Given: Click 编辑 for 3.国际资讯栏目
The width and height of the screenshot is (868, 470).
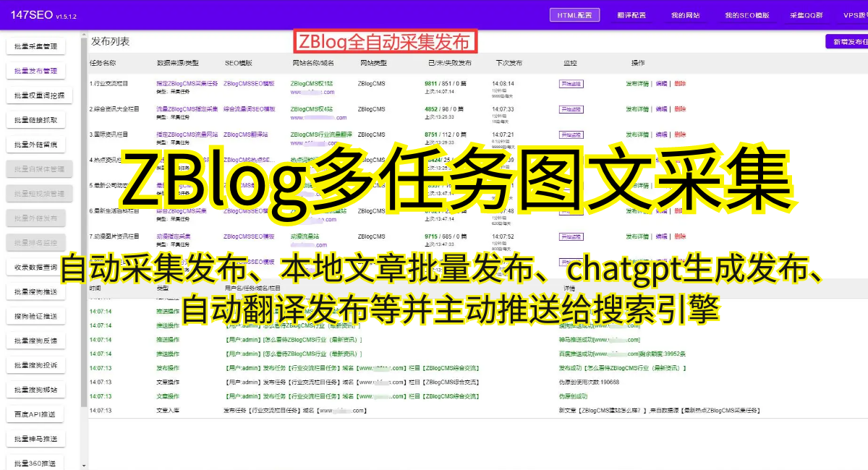Looking at the screenshot, I should pos(661,134).
